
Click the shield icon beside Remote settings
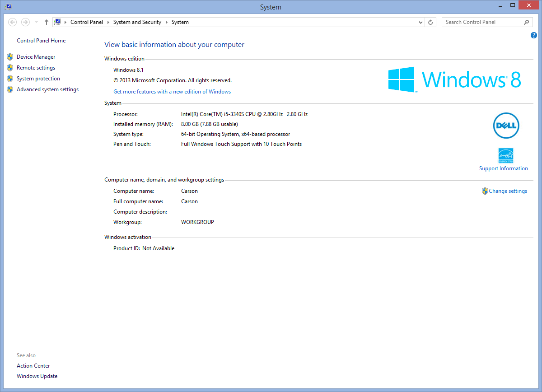point(10,68)
